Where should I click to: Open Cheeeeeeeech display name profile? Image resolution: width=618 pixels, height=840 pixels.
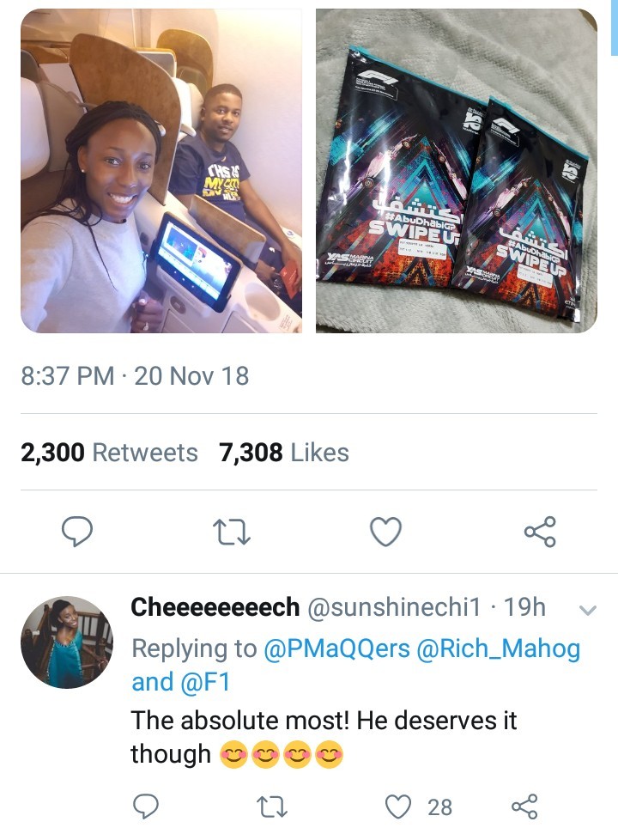coord(215,607)
